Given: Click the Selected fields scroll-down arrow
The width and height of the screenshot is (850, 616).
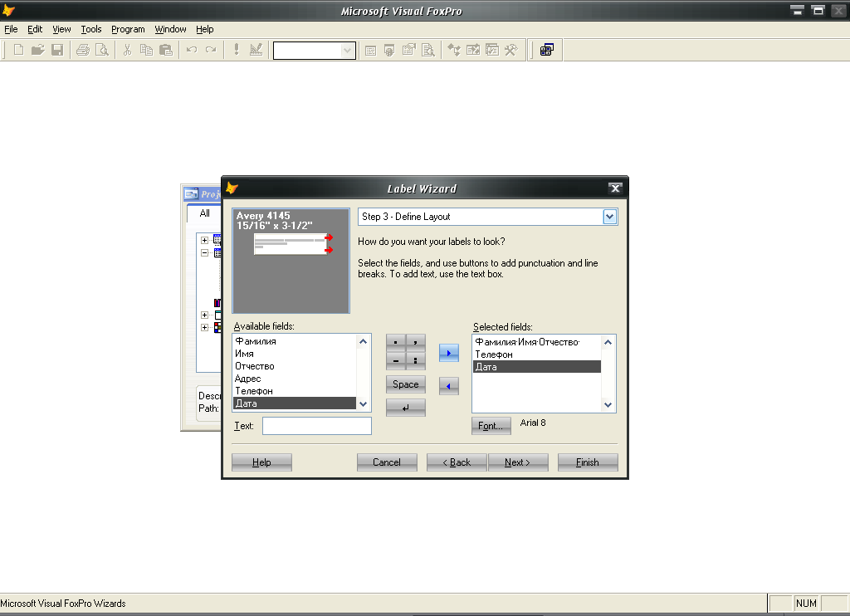Looking at the screenshot, I should 608,405.
